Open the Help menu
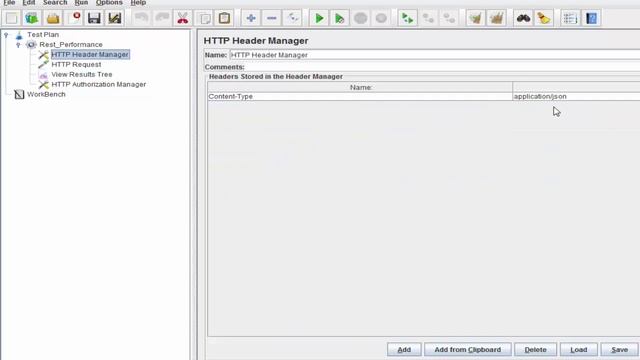The height and width of the screenshot is (360, 640). tap(138, 3)
